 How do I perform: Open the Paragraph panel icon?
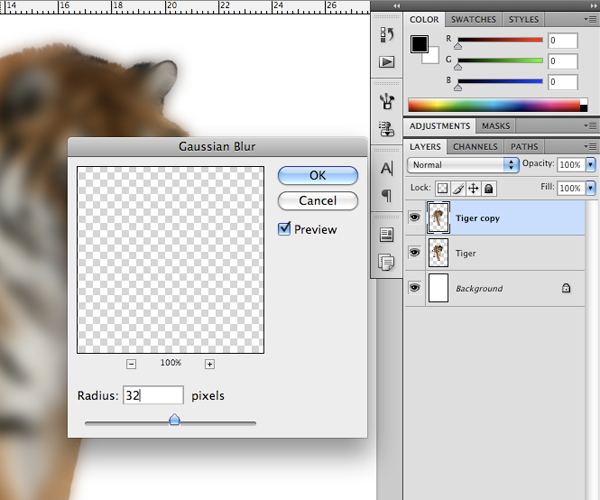point(386,195)
